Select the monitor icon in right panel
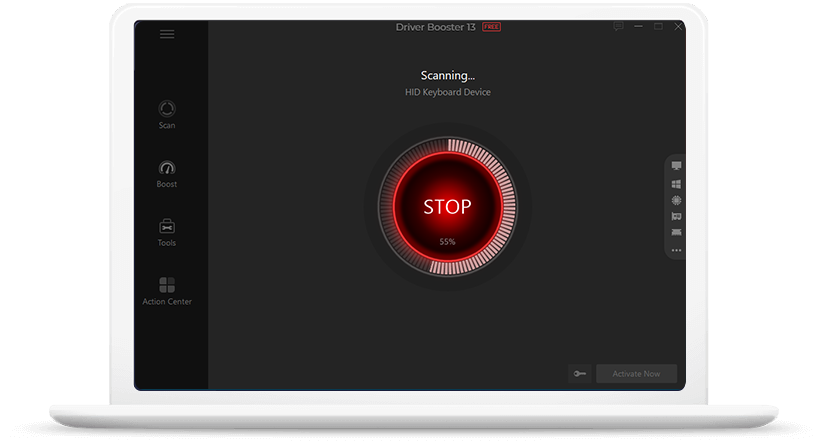Viewport: 827px width, 443px height. pos(677,166)
